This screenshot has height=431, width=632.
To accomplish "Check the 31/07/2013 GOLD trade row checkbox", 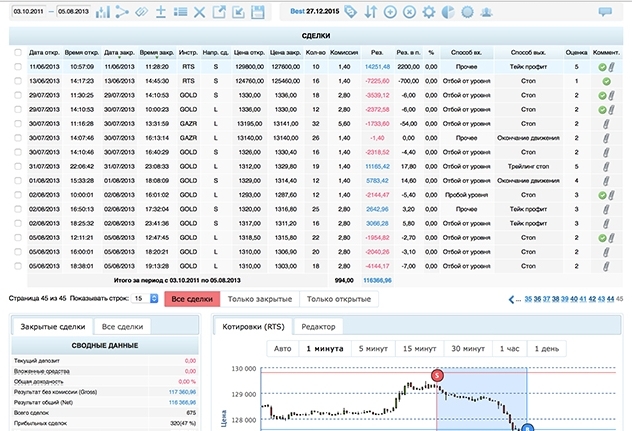I will pyautogui.click(x=18, y=166).
